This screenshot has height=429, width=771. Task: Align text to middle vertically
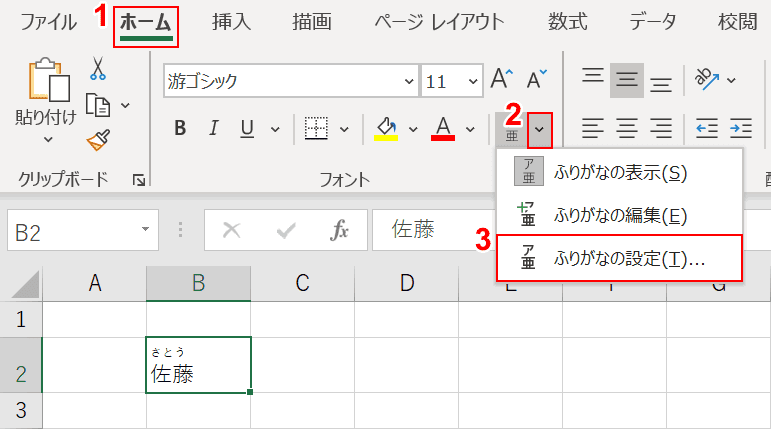[x=627, y=80]
